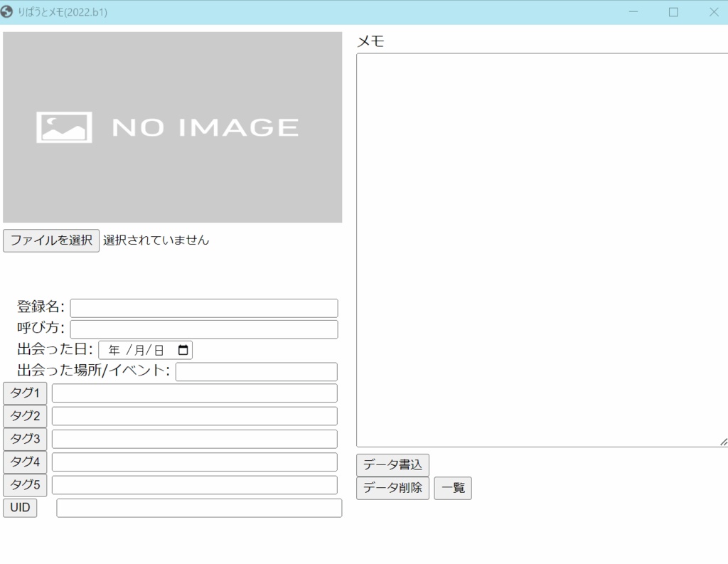The image size is (728, 564).
Task: Focus the 出会った場所/イベント input field
Action: pos(256,372)
